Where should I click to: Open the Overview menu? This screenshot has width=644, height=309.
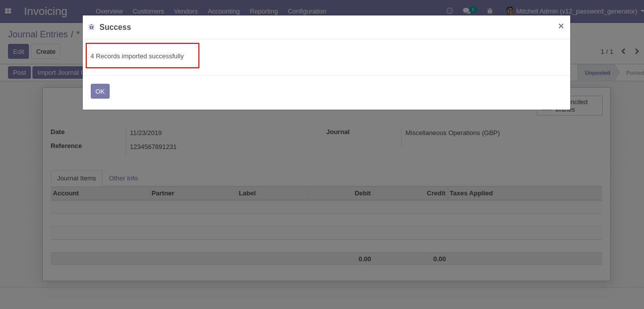tap(109, 11)
